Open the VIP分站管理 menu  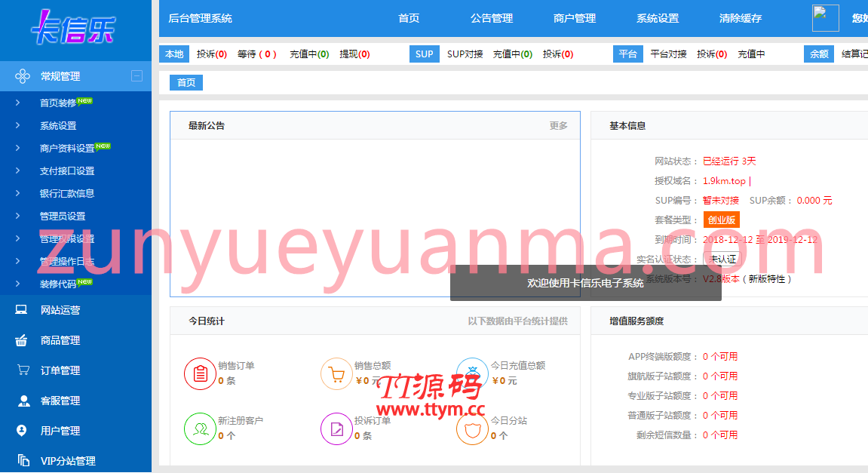tap(68, 461)
